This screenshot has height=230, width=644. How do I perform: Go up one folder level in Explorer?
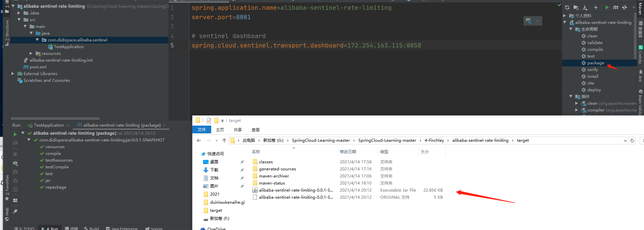click(x=224, y=140)
